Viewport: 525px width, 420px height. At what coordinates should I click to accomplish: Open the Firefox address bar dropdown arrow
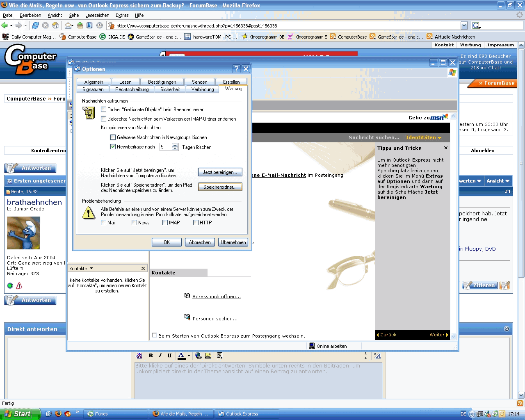(464, 25)
